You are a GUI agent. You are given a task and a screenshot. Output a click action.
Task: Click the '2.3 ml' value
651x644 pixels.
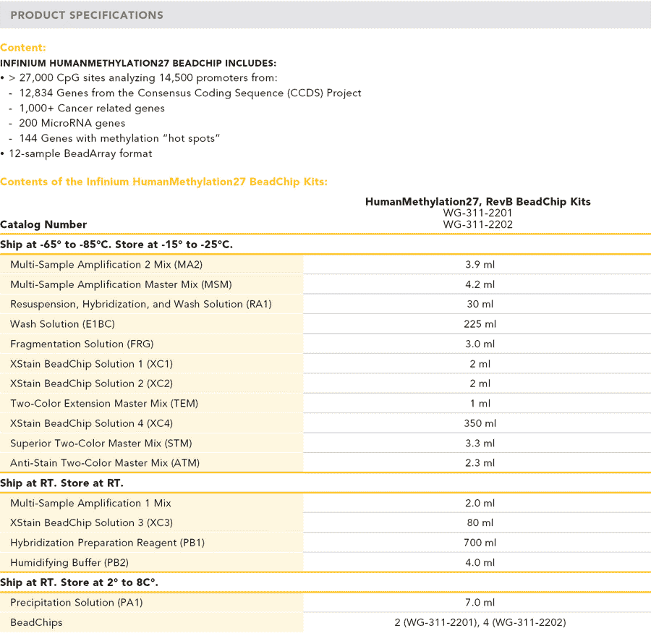tap(480, 463)
